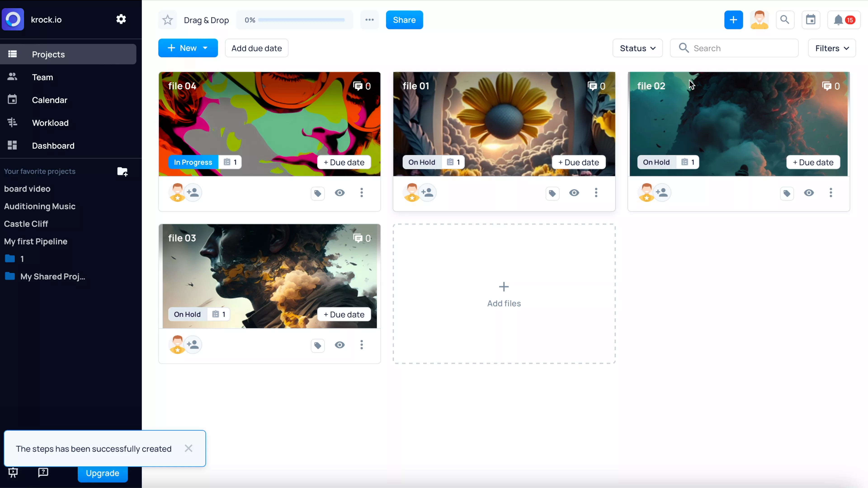Click the blue plus button in header

[x=734, y=20]
